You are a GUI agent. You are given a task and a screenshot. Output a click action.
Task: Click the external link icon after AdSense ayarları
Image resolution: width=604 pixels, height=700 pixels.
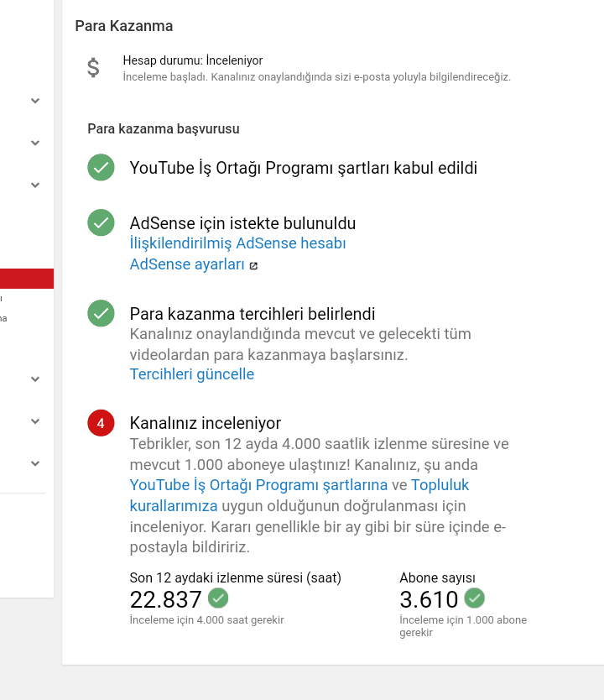(253, 265)
